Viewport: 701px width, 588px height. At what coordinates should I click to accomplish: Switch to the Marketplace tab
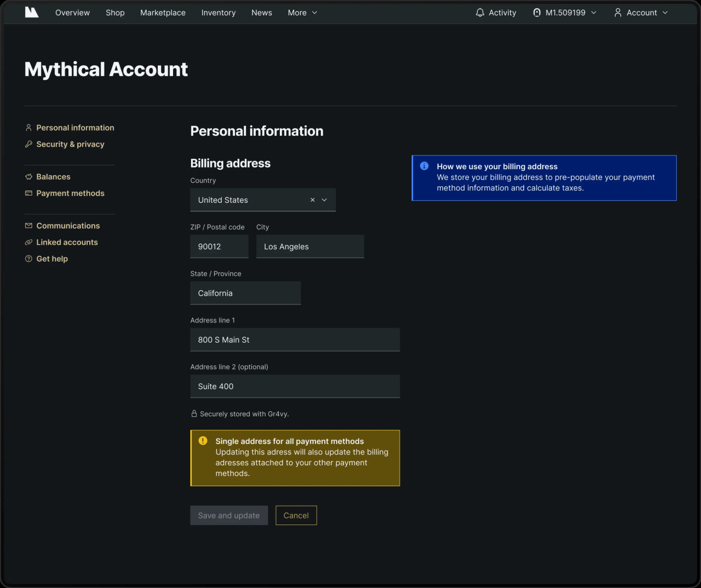(x=163, y=12)
